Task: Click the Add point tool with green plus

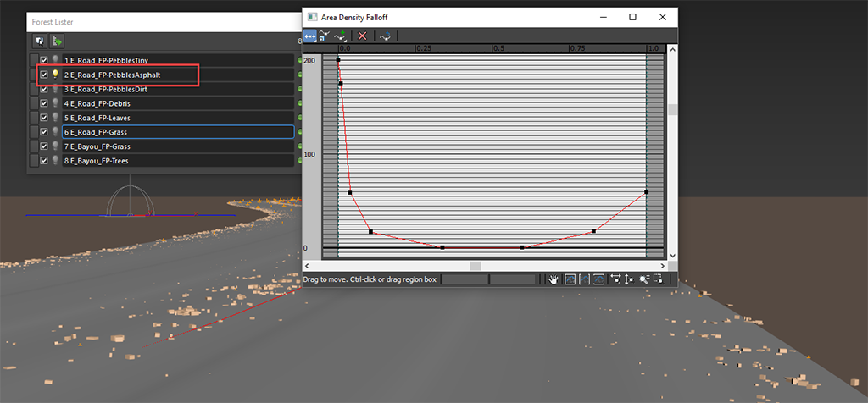Action: point(341,36)
